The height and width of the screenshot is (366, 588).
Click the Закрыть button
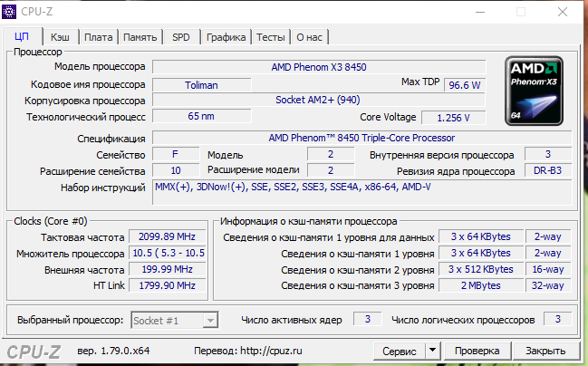coord(545,351)
